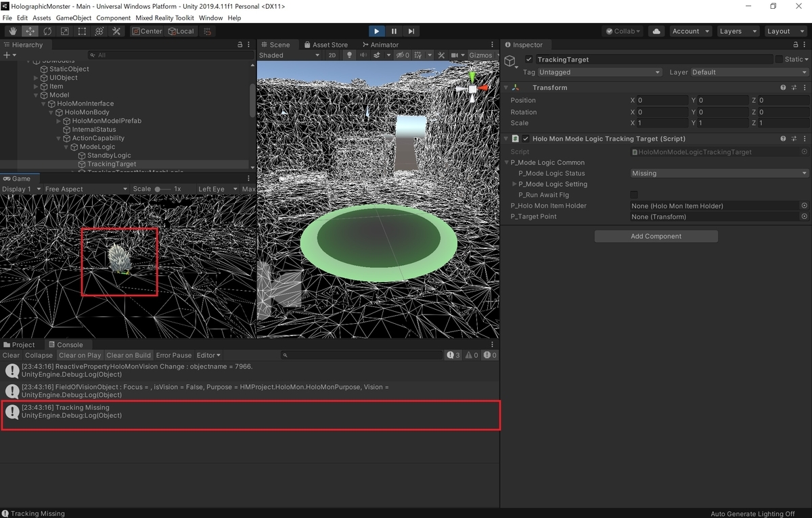Toggle scene audio icon
Image resolution: width=812 pixels, height=518 pixels.
tap(364, 55)
